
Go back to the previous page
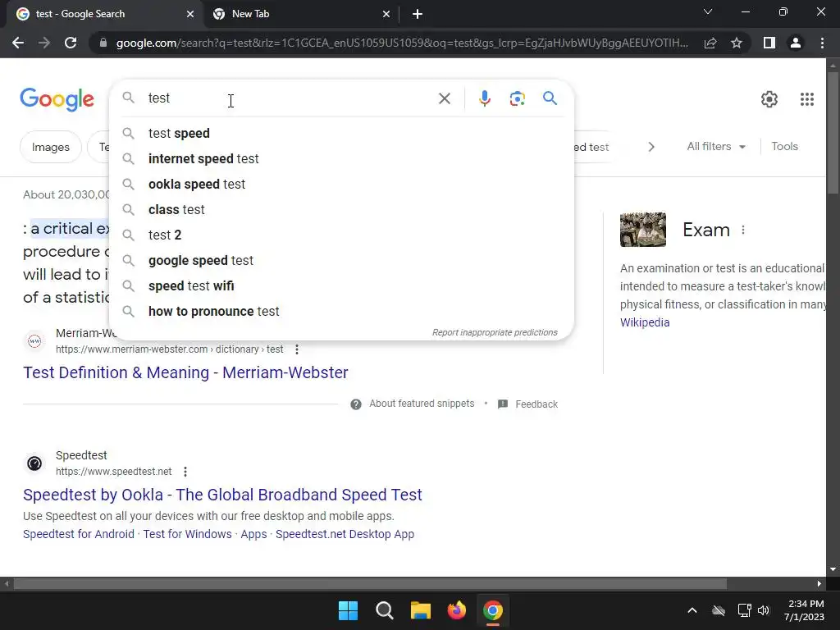click(18, 43)
